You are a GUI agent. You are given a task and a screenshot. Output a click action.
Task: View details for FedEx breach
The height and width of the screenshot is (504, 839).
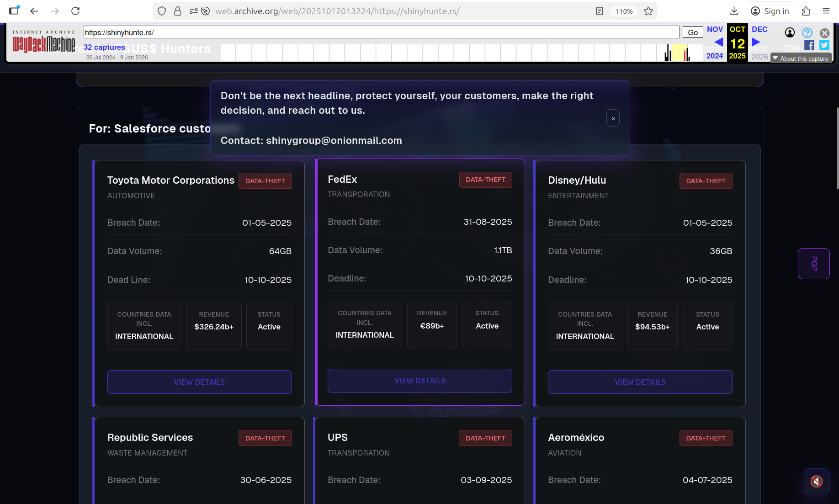point(419,381)
